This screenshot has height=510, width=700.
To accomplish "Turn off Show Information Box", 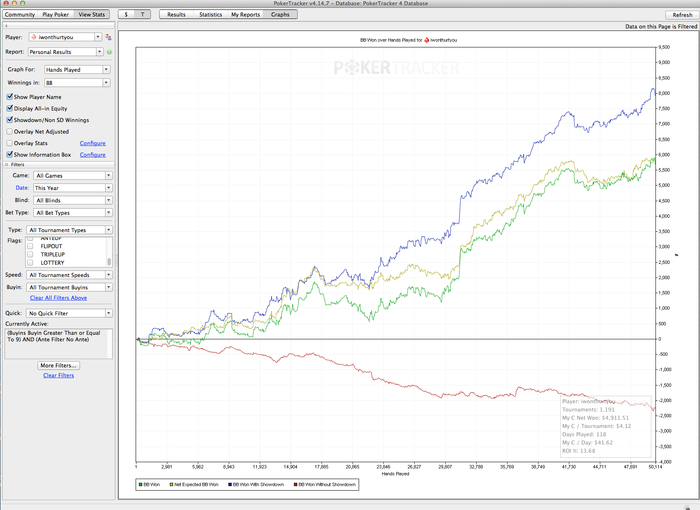I will click(9, 154).
